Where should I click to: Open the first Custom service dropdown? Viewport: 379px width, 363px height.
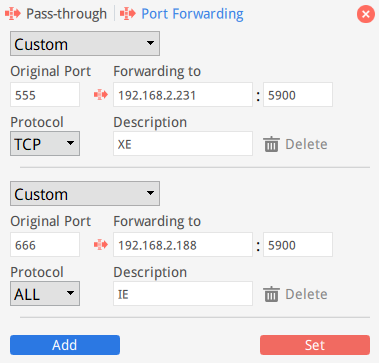85,44
